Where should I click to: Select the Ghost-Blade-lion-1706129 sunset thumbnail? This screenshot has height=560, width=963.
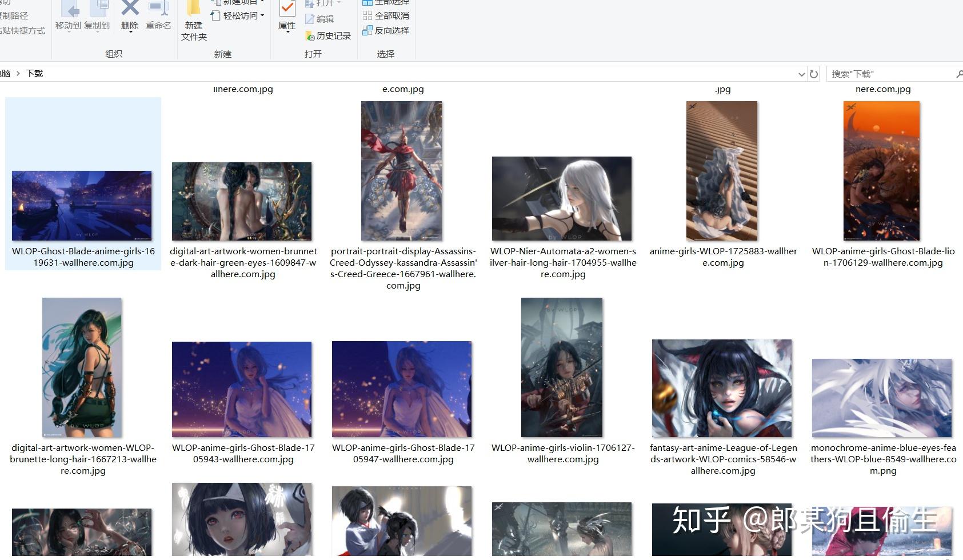[882, 171]
